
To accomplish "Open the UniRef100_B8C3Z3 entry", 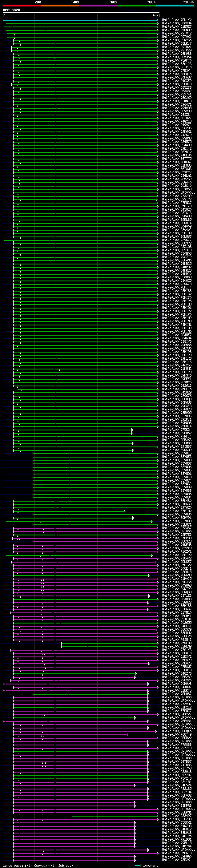I will point(177,542).
